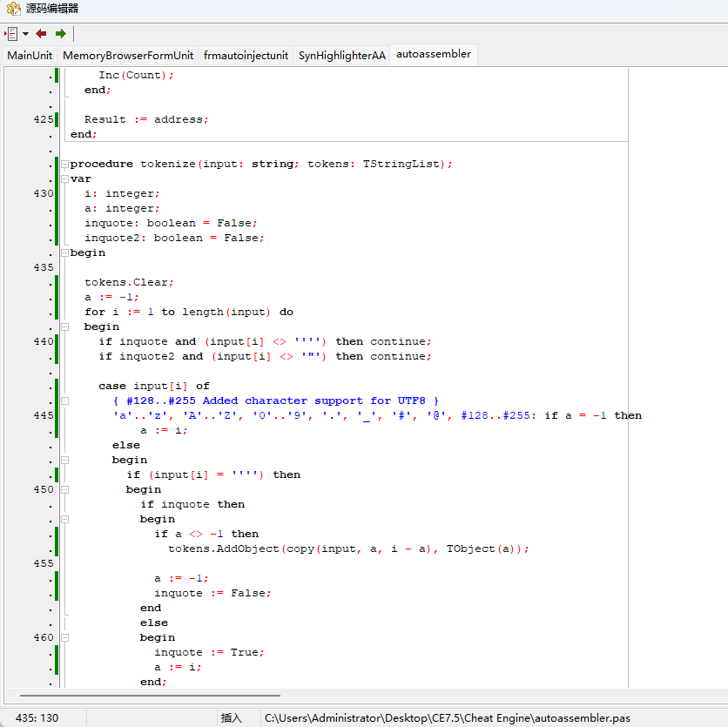
Task: Click the jump history list icon
Action: [x=11, y=34]
